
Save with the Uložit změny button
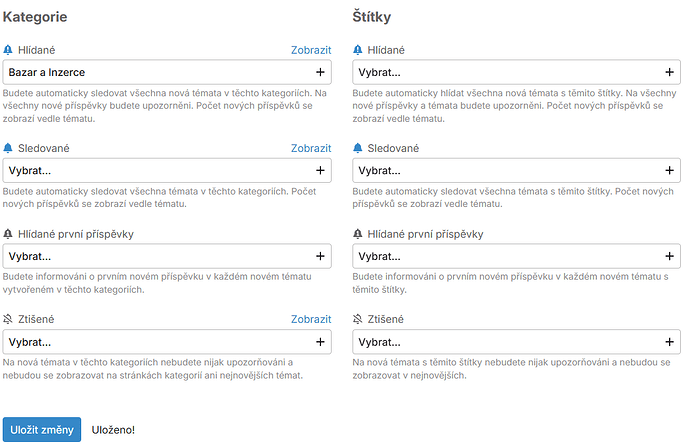tap(42, 429)
